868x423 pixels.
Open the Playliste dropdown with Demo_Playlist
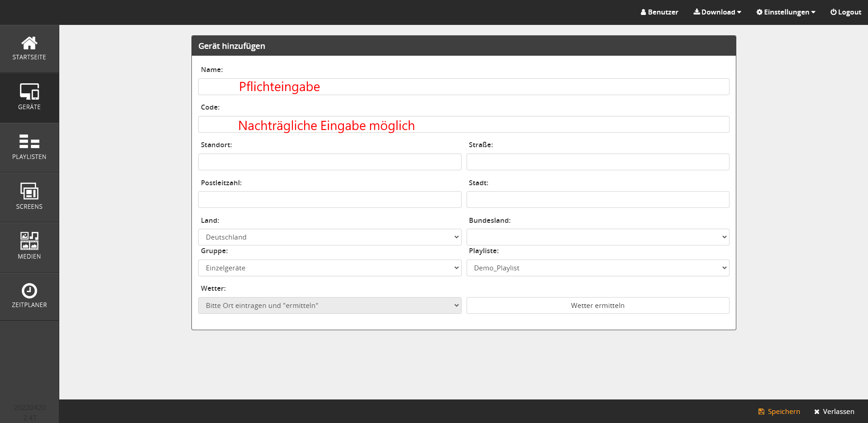coord(597,268)
